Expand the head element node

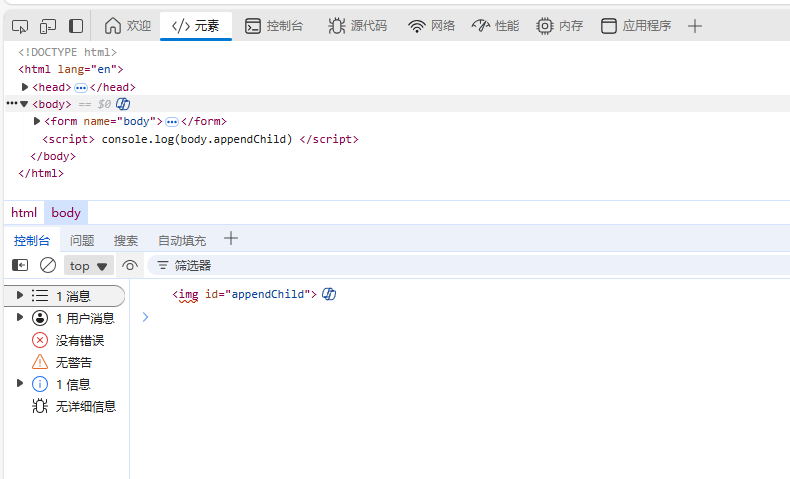click(x=25, y=87)
